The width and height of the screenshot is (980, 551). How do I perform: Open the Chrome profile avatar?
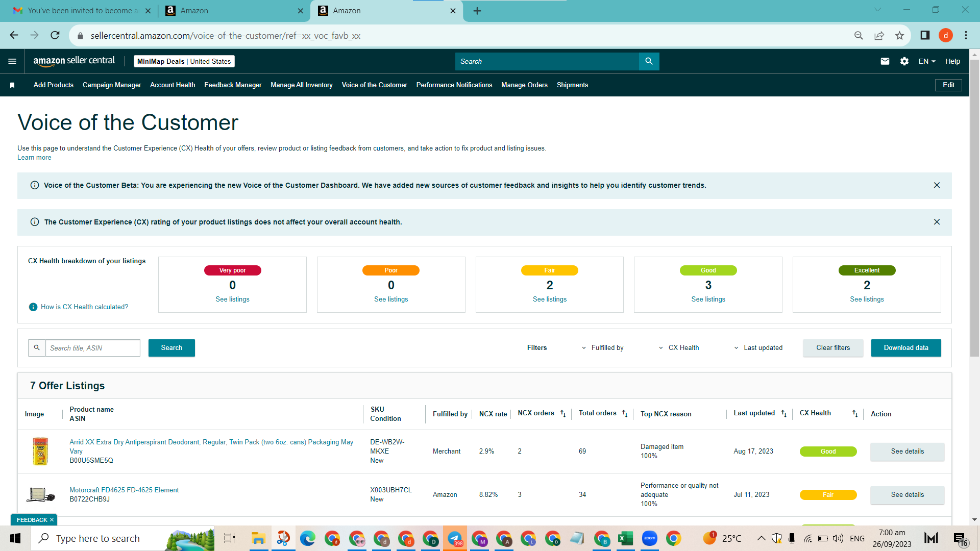pos(946,35)
